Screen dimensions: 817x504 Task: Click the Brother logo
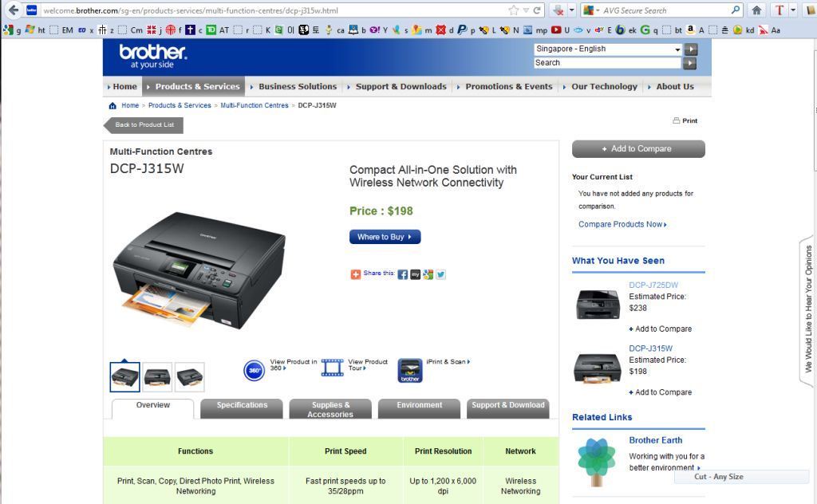click(152, 57)
